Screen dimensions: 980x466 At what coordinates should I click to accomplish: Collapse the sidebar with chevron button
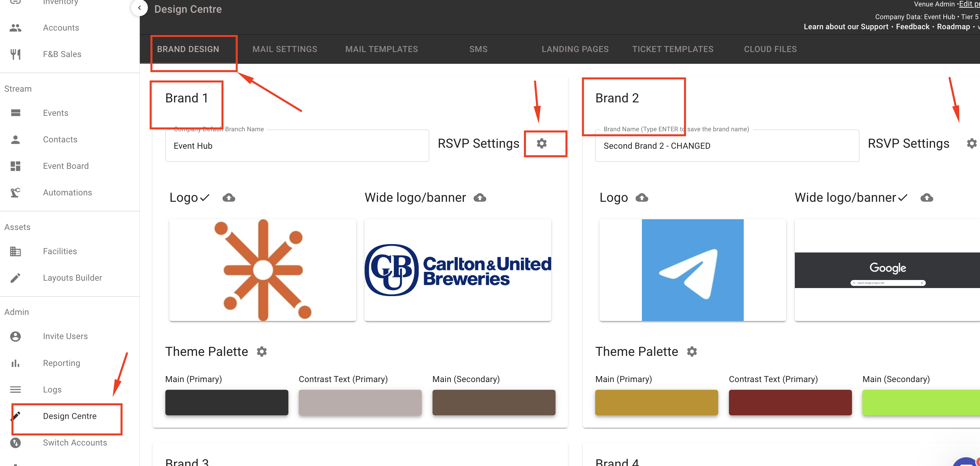(x=139, y=8)
